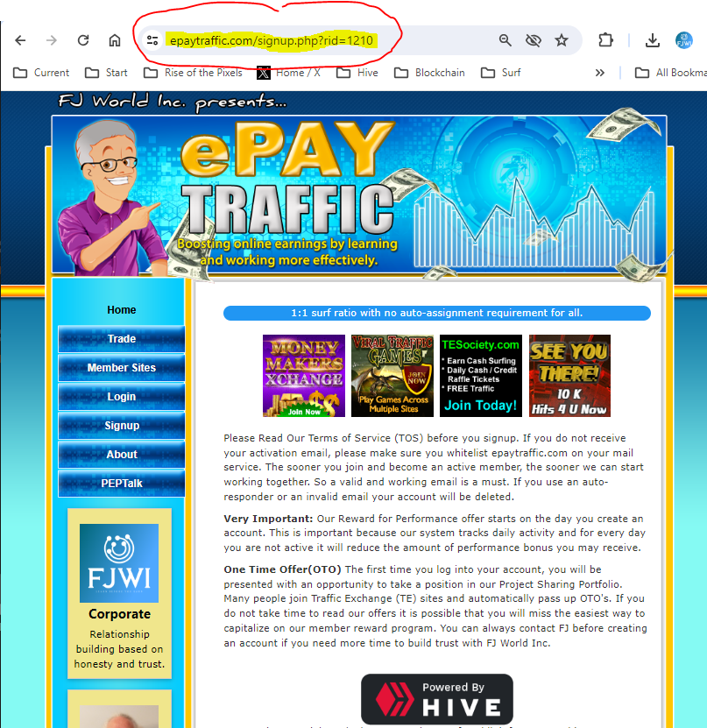Viewport: 707px width, 728px height.
Task: View site information icon in address bar
Action: point(152,40)
